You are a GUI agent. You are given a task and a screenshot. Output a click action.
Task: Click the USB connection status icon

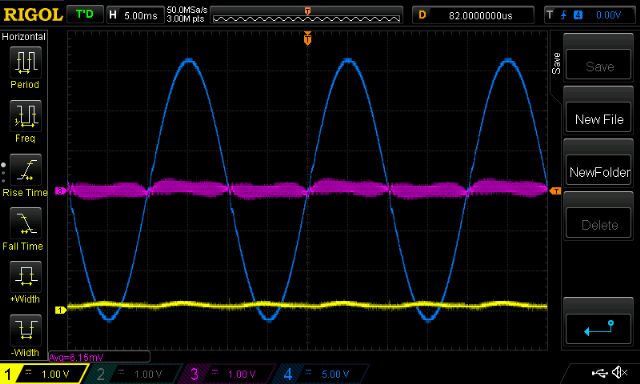[599, 373]
